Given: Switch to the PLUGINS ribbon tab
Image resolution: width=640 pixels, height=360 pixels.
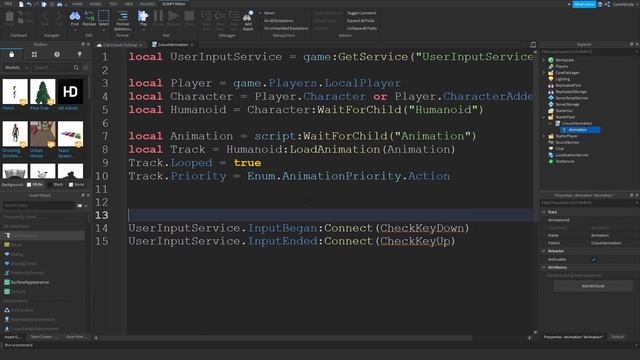Looking at the screenshot, I should click(x=147, y=4).
